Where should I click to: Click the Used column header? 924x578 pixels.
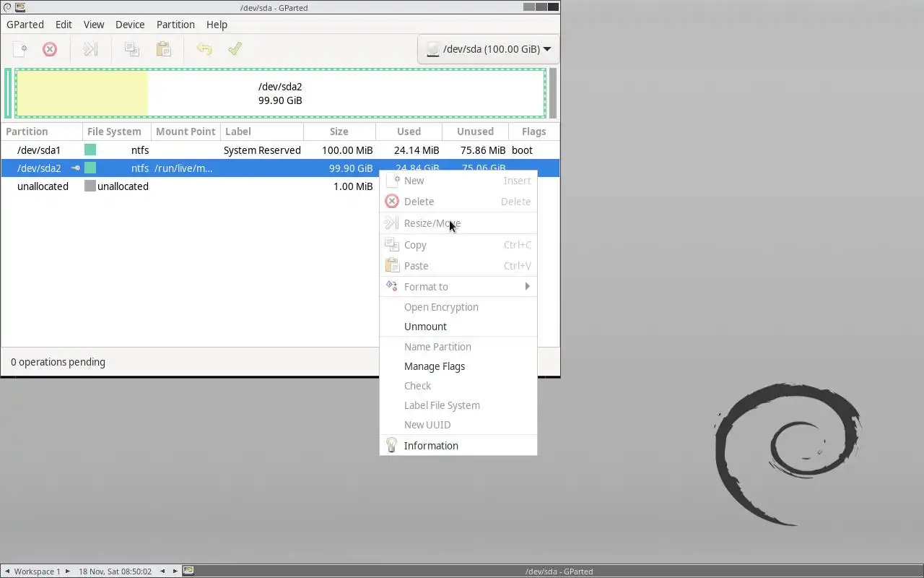pyautogui.click(x=409, y=131)
